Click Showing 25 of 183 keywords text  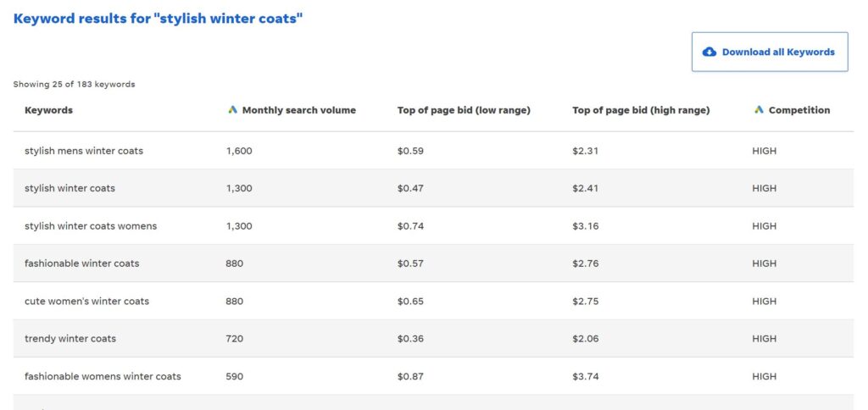[x=75, y=85]
